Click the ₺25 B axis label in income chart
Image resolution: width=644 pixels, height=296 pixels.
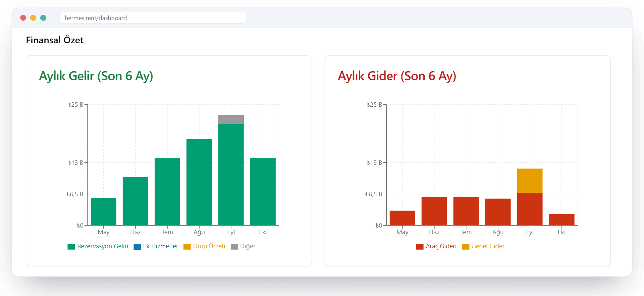click(x=75, y=105)
